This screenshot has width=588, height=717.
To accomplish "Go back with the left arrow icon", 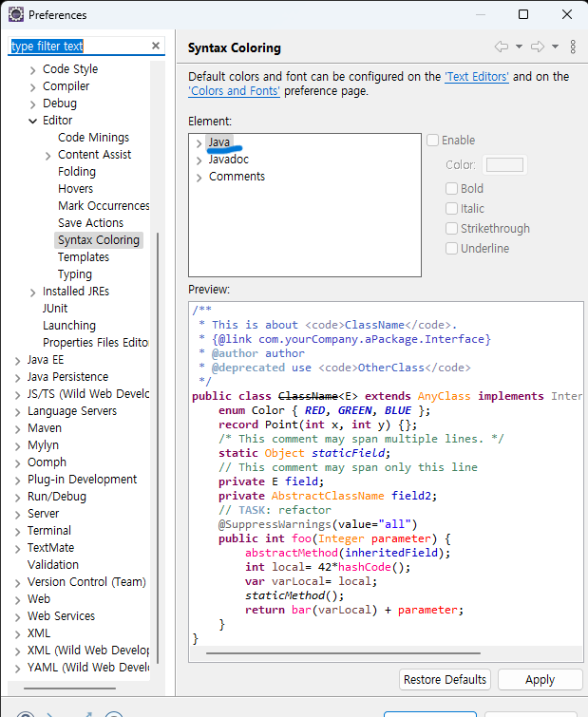I will 502,47.
